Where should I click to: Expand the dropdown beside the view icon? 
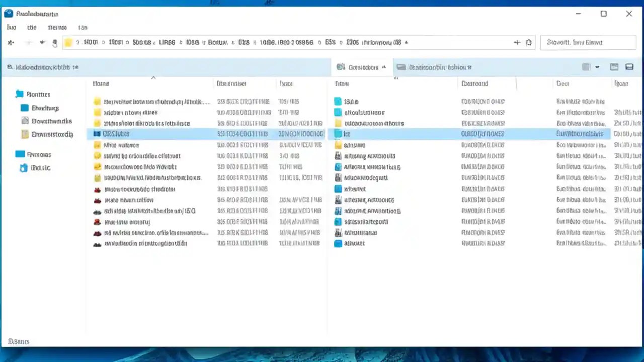(597, 67)
